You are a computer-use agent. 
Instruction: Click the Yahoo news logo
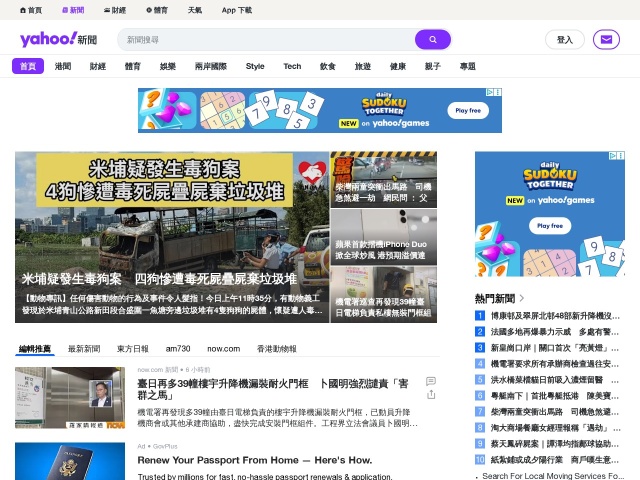58,40
